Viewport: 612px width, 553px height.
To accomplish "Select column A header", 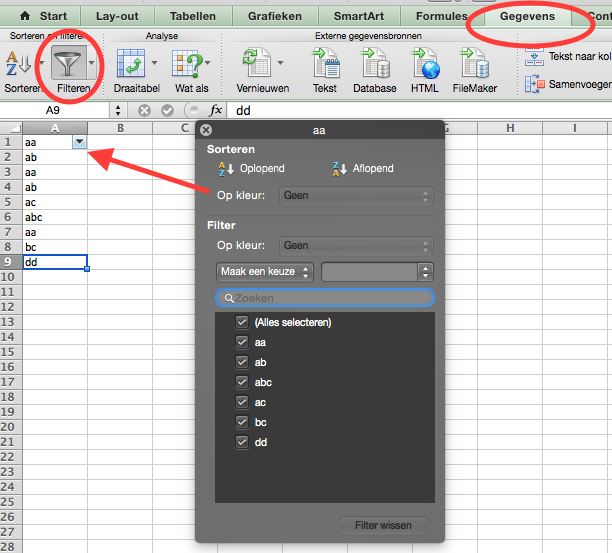I will tap(55, 128).
